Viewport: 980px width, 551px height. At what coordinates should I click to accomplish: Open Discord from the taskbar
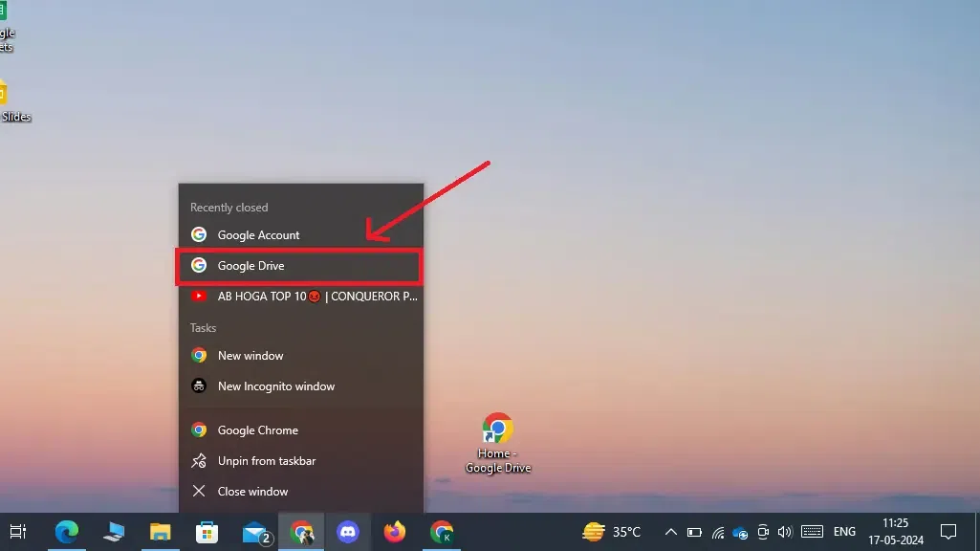coord(348,532)
